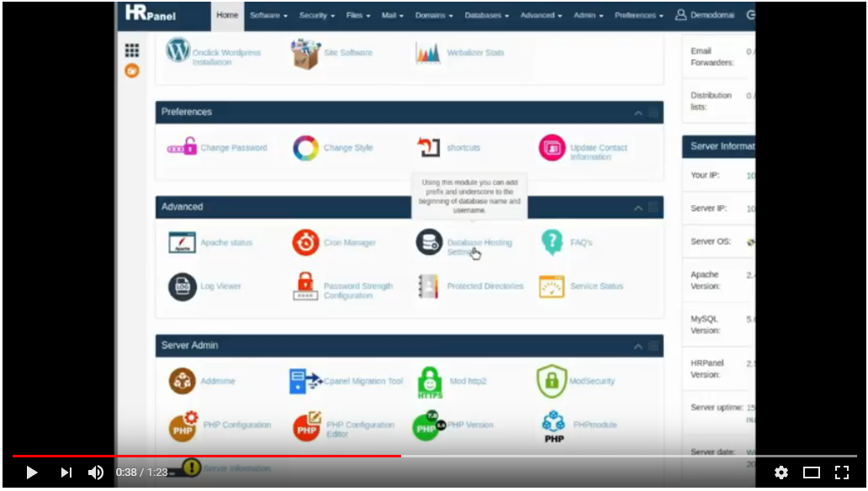Open Cpanel Migration Tool icon
The image size is (868, 491).
pos(305,382)
